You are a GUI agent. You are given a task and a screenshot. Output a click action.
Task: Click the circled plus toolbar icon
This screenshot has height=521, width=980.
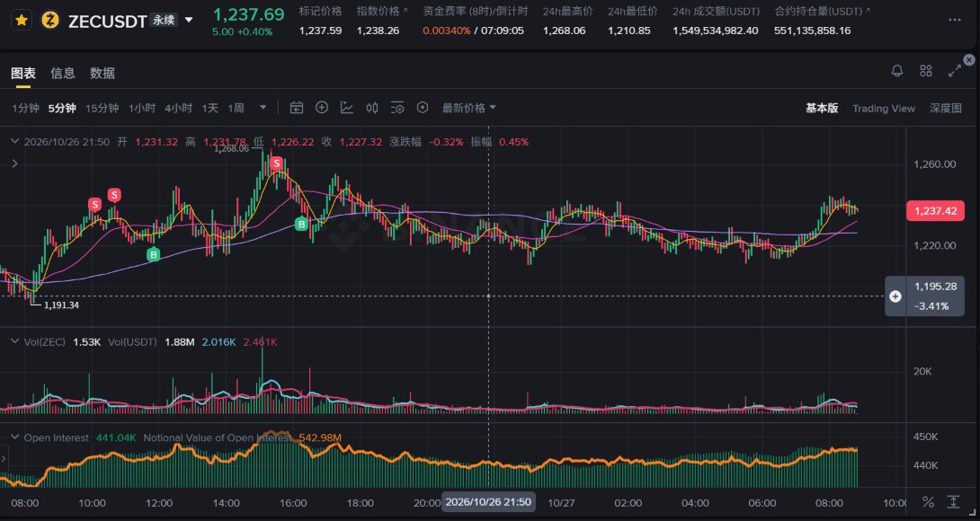coord(322,108)
